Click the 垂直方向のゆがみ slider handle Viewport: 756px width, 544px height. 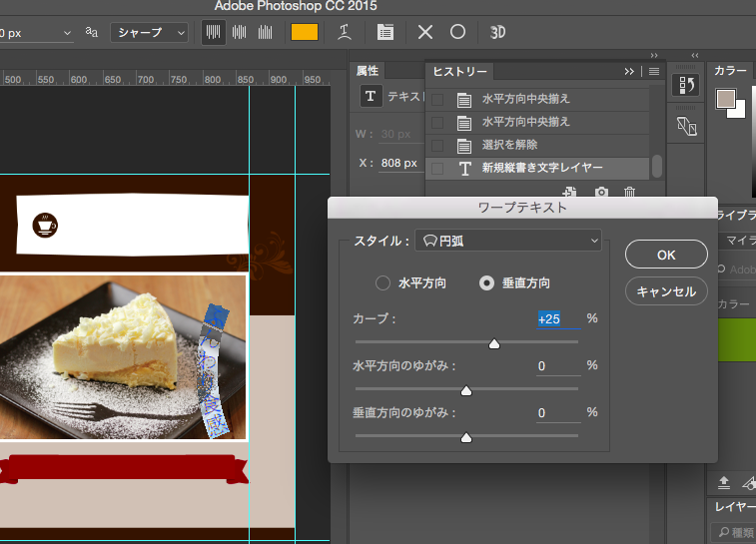click(x=465, y=437)
